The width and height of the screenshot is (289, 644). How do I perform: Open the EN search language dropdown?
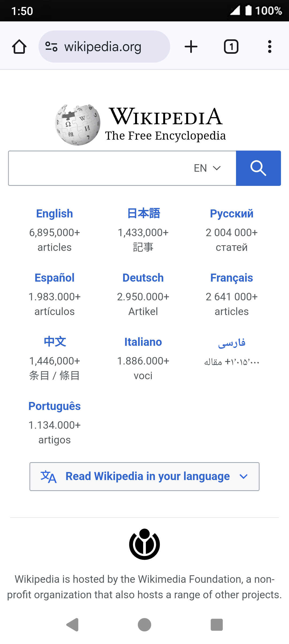coord(207,168)
